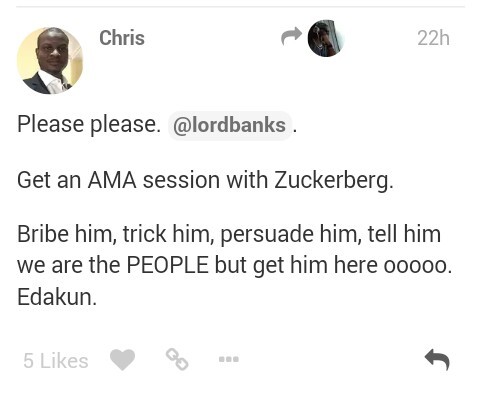Show who liked via 5 Likes
This screenshot has height=393, width=480.
pyautogui.click(x=56, y=361)
